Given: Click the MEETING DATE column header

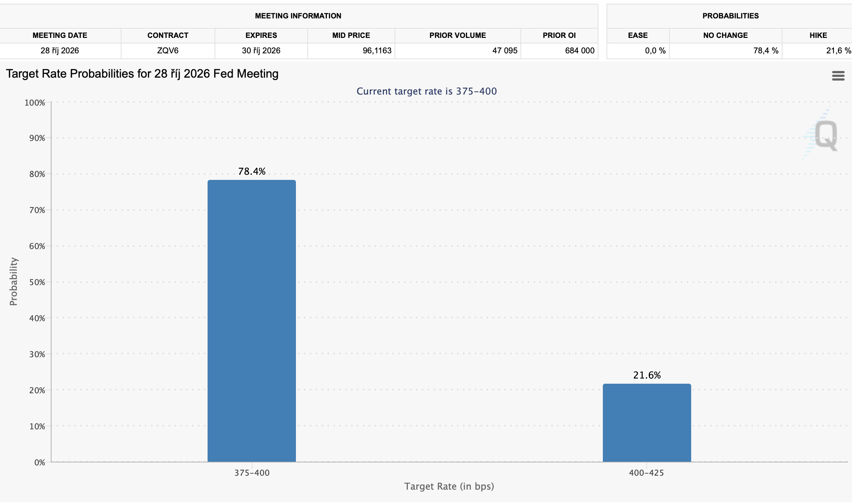Looking at the screenshot, I should pos(60,35).
